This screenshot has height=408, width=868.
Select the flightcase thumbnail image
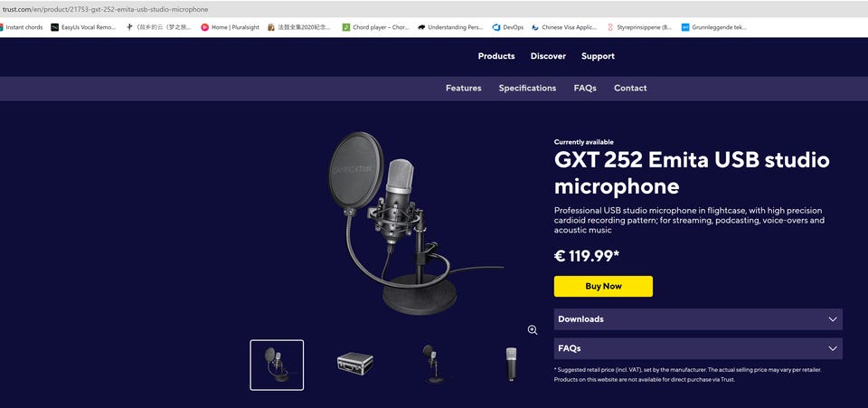click(x=354, y=365)
